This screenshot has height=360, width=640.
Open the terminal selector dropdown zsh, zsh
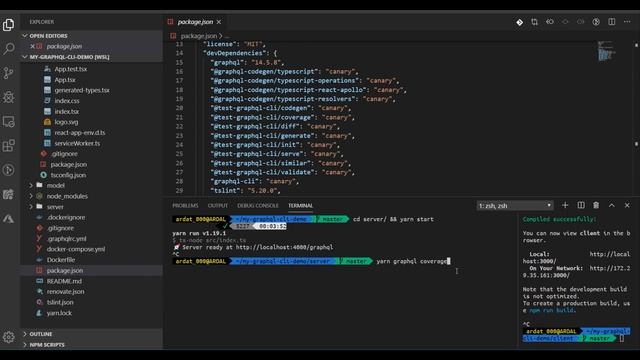(x=515, y=206)
